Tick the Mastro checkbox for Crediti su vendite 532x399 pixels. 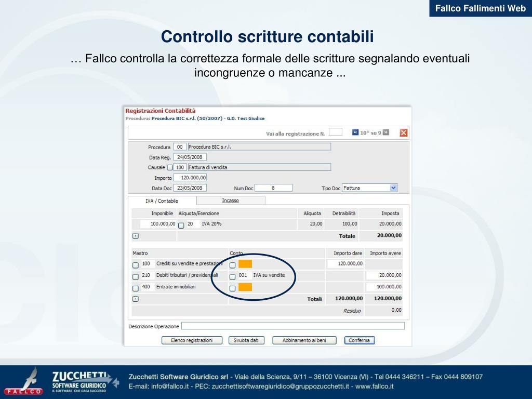tap(136, 265)
